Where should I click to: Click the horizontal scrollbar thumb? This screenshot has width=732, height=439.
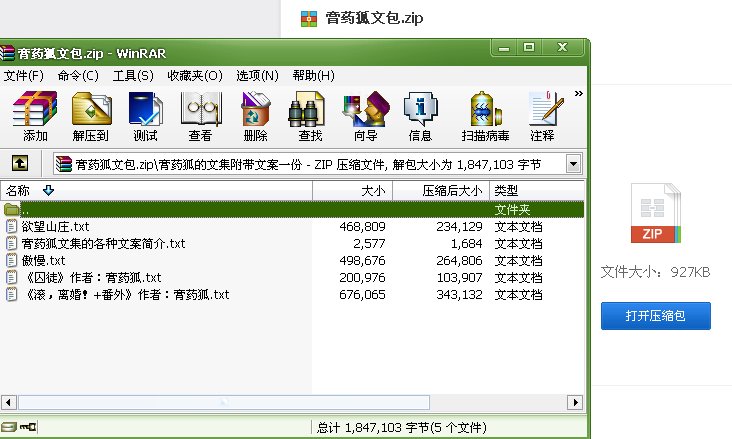[224, 402]
